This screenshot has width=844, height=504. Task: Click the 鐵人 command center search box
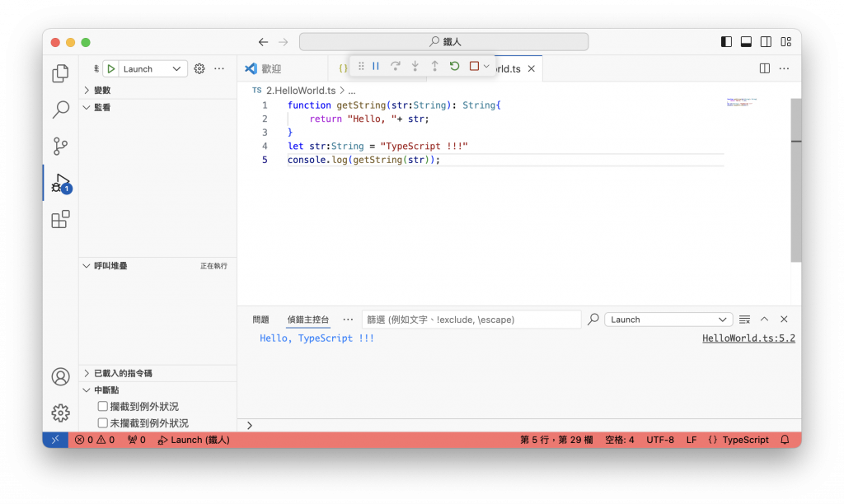[x=444, y=42]
